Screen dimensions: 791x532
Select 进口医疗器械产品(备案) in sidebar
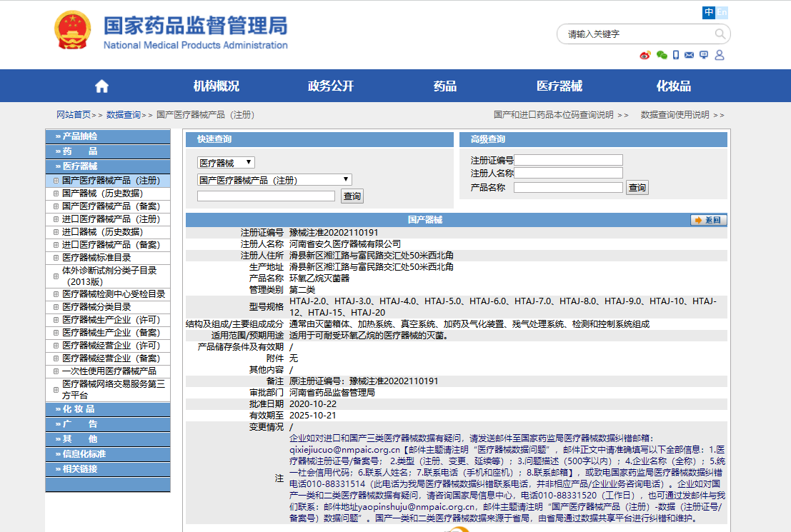tap(111, 245)
